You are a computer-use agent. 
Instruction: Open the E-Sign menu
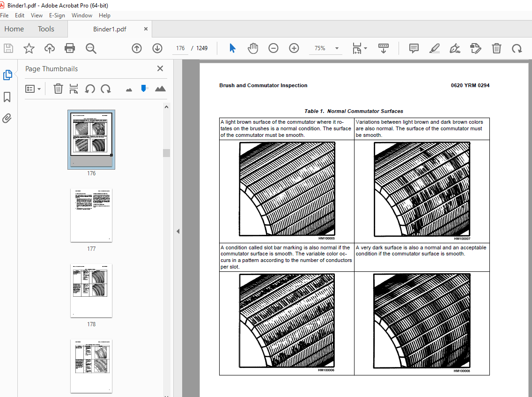click(57, 15)
